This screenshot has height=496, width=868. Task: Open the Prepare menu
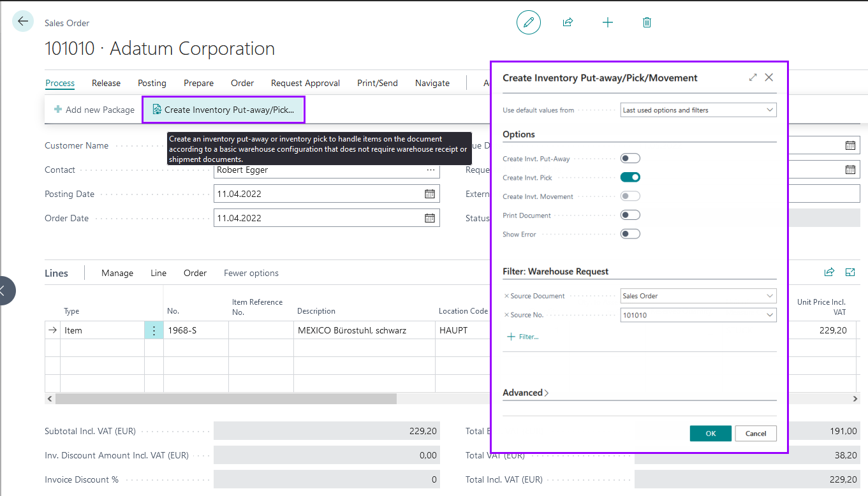(198, 83)
